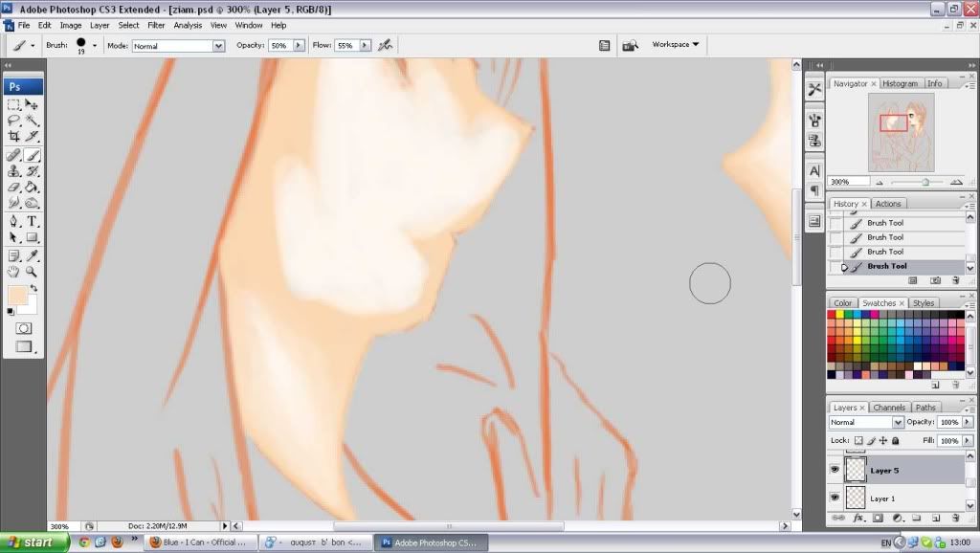Open the Filter menu

(x=156, y=26)
